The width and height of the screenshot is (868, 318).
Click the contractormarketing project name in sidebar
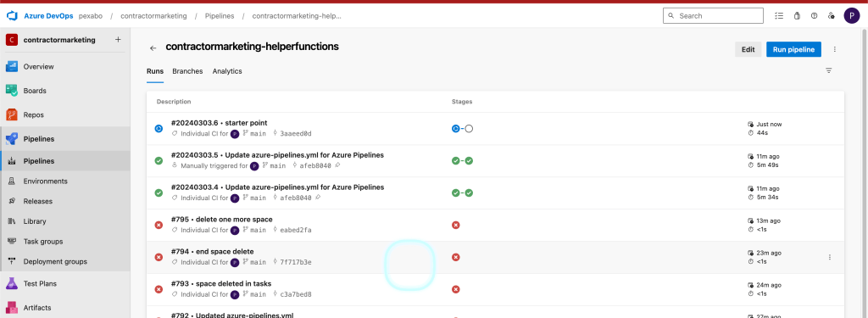tap(59, 40)
